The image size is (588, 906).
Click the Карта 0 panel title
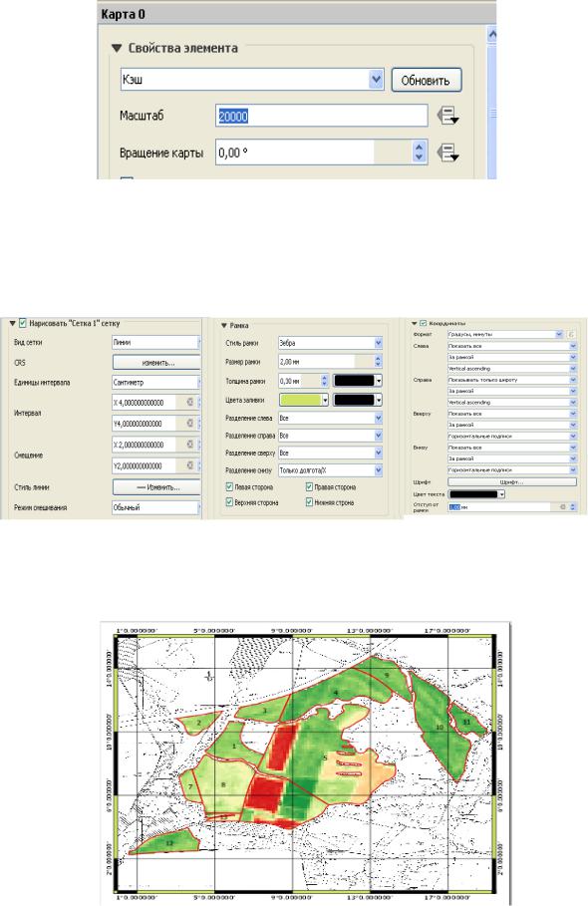click(123, 14)
